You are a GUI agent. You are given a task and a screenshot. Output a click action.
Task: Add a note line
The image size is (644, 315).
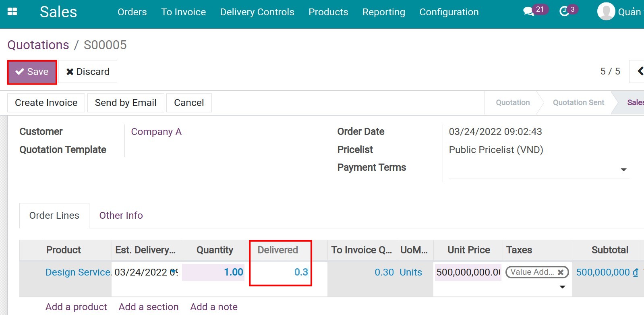214,307
